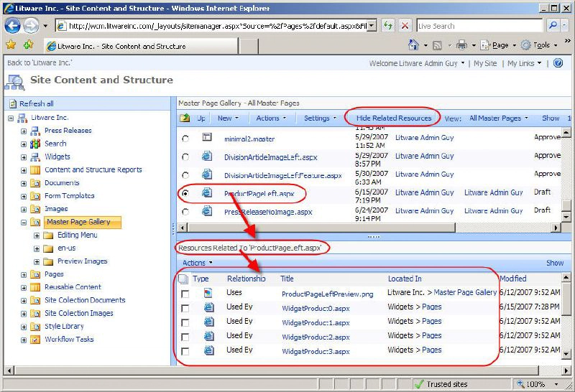Viewport: 575px width, 392px height.
Task: Click the Search site icon in tree
Action: (35, 144)
